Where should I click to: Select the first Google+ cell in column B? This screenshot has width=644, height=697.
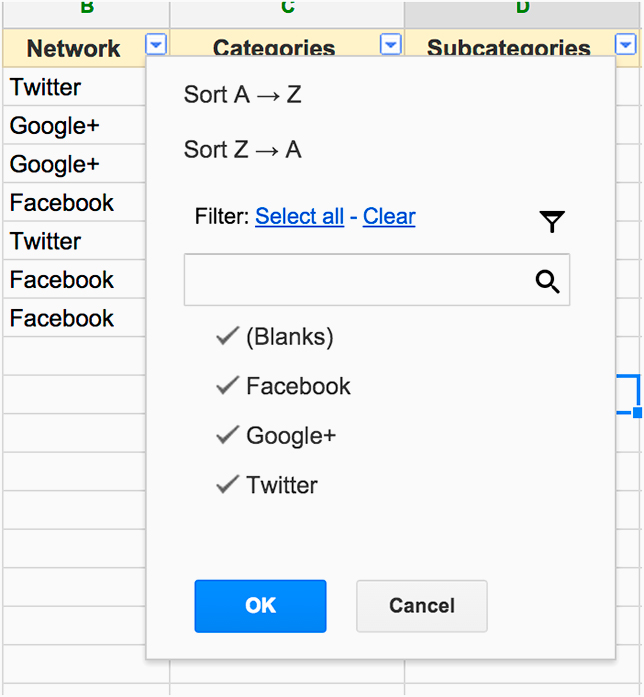point(74,125)
